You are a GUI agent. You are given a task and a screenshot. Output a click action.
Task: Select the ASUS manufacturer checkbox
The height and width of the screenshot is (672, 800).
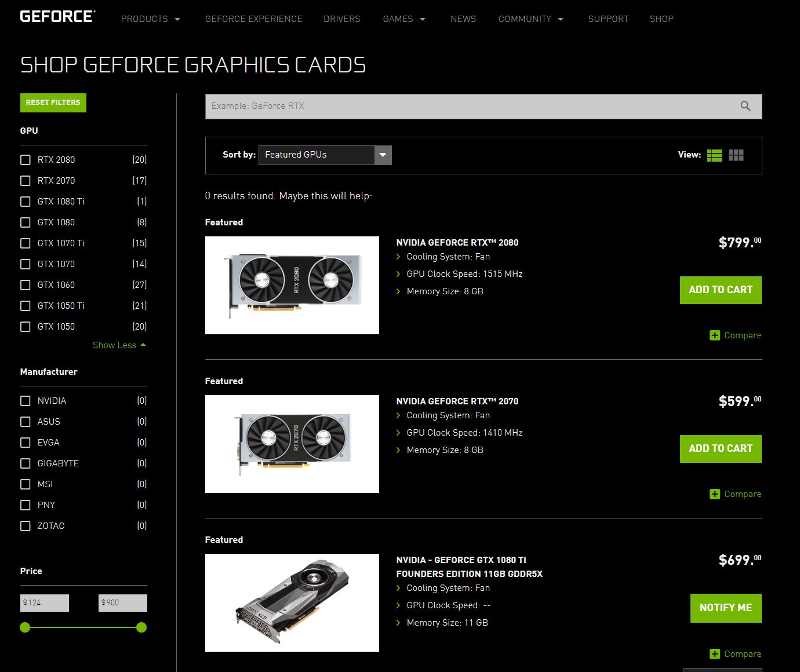coord(26,422)
